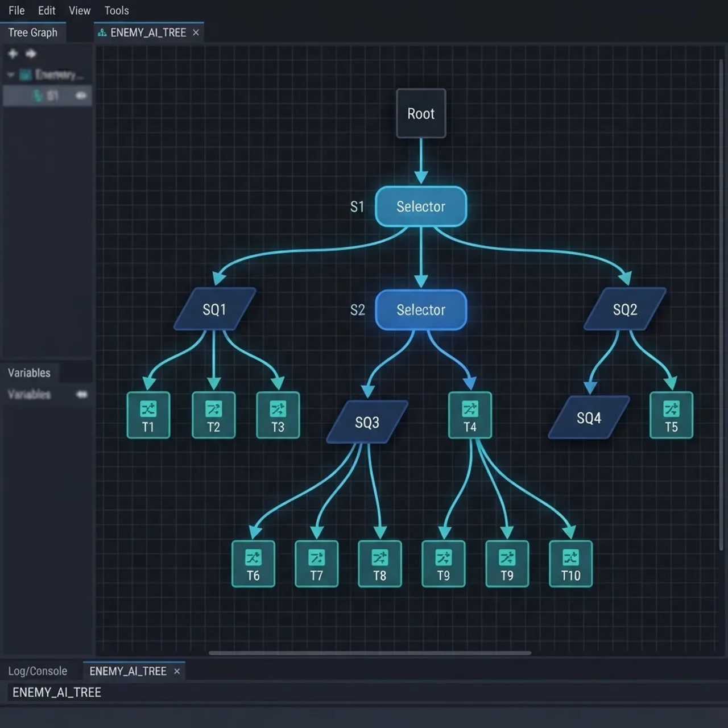Open the View menu
728x728 pixels.
coord(80,10)
